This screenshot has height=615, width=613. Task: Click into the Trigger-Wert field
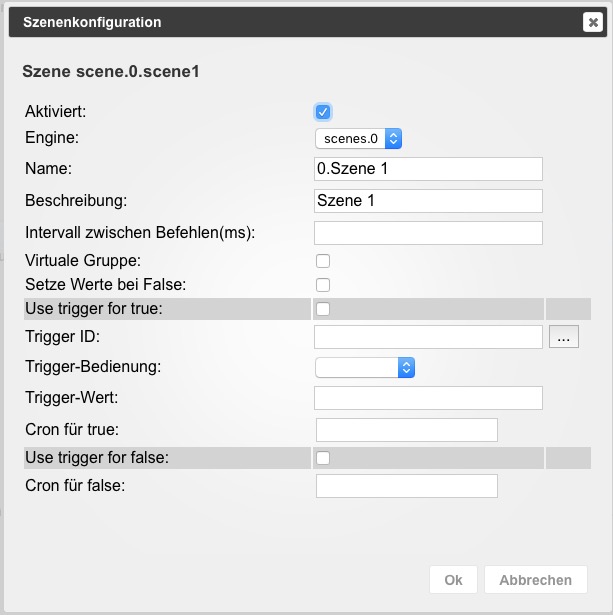click(428, 398)
